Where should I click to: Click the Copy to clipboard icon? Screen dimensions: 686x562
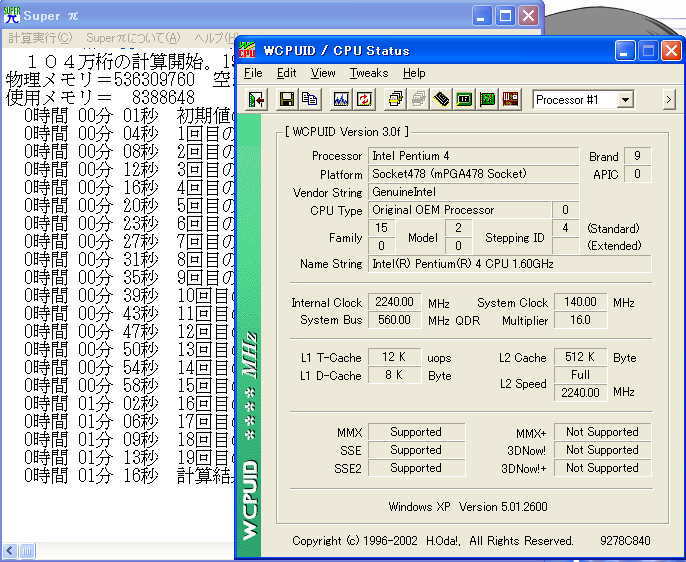click(x=310, y=100)
